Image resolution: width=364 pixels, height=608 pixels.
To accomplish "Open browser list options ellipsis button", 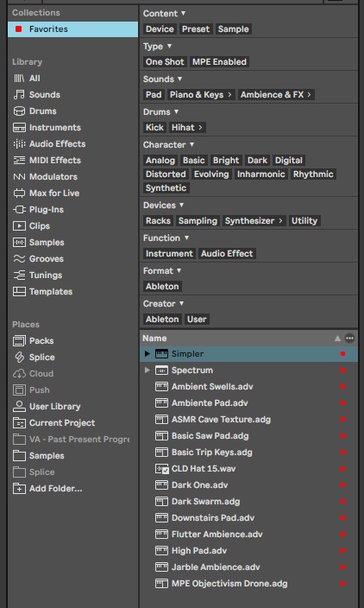I will (349, 339).
